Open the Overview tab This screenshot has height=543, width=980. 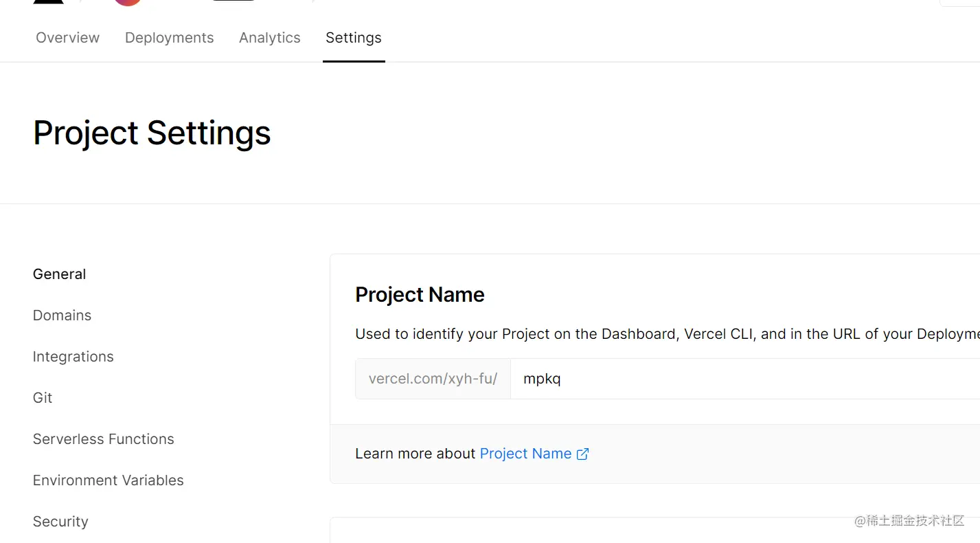click(x=67, y=38)
